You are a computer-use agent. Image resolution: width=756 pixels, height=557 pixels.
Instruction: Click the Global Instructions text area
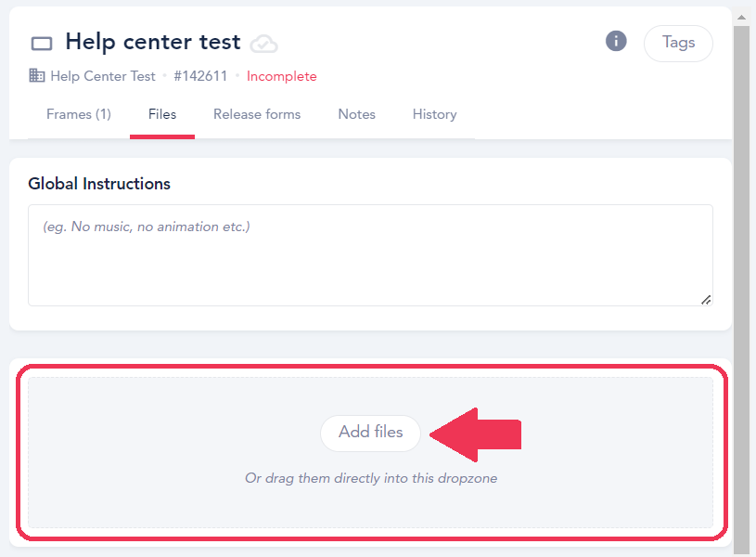[x=370, y=255]
